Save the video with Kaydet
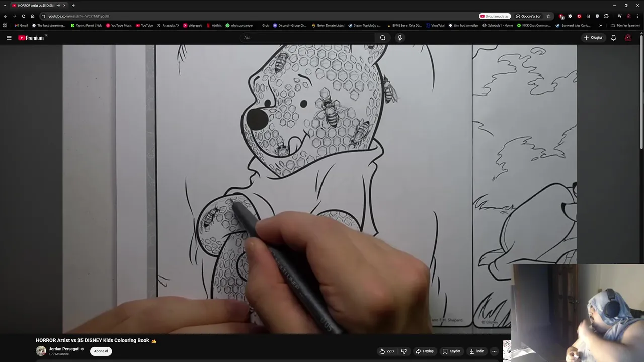The height and width of the screenshot is (362, 644). coord(451,351)
